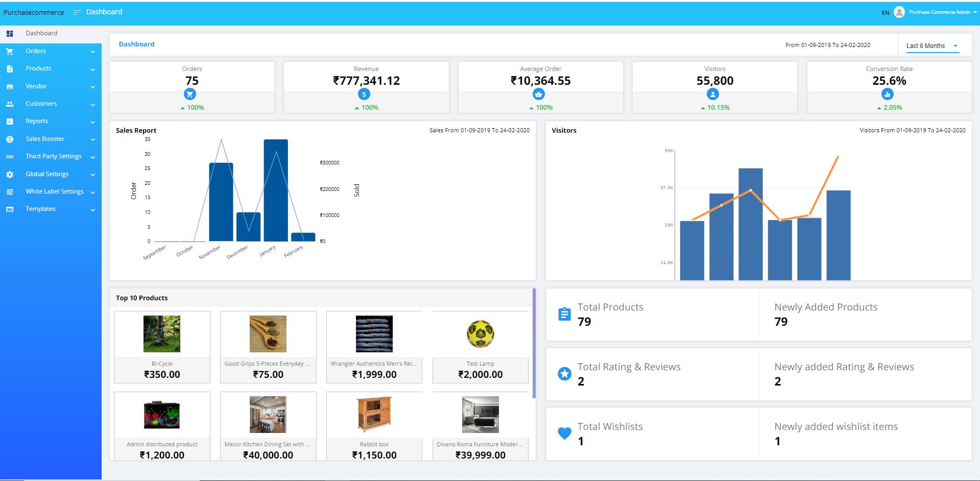This screenshot has width=980, height=481.
Task: Click the Sales Booster dollar sidebar icon
Action: click(10, 139)
